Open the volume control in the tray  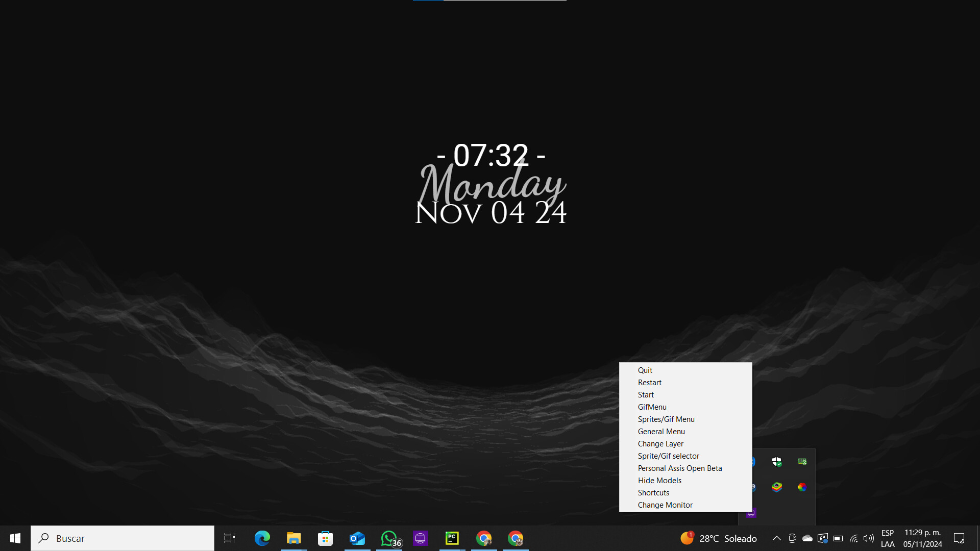coord(869,538)
